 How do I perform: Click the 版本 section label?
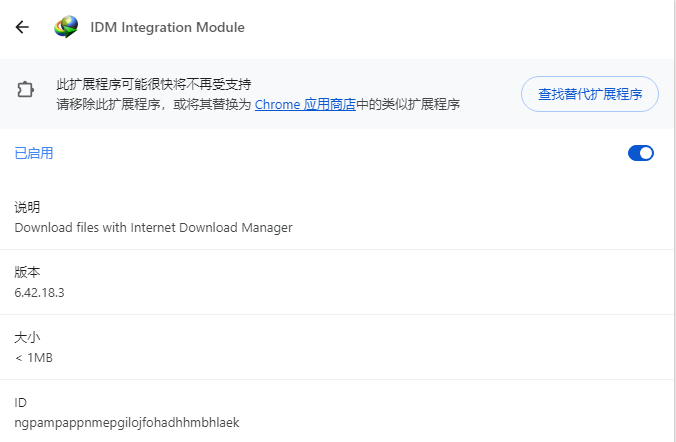pos(27,272)
